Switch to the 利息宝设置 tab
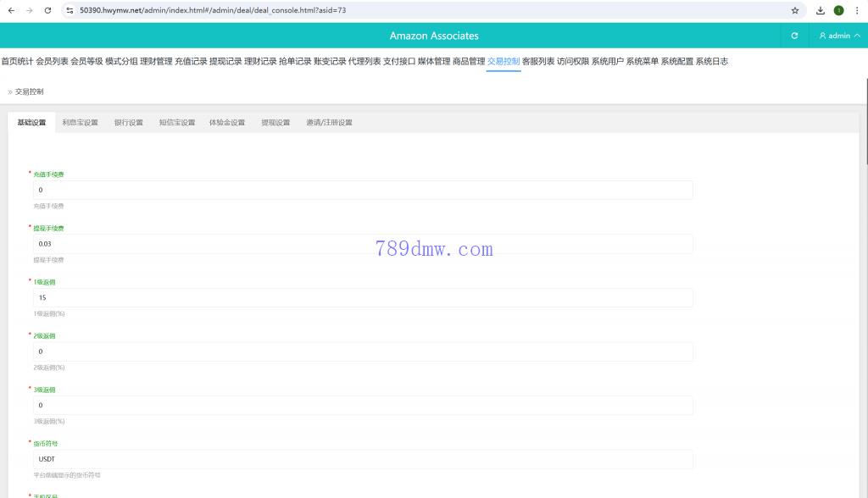 point(80,123)
